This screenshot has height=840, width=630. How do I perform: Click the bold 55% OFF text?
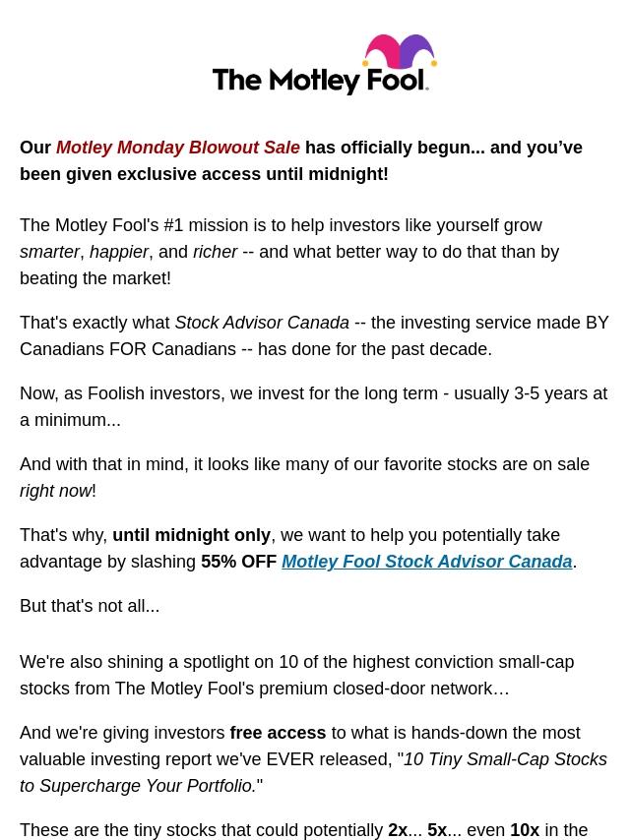tap(238, 562)
